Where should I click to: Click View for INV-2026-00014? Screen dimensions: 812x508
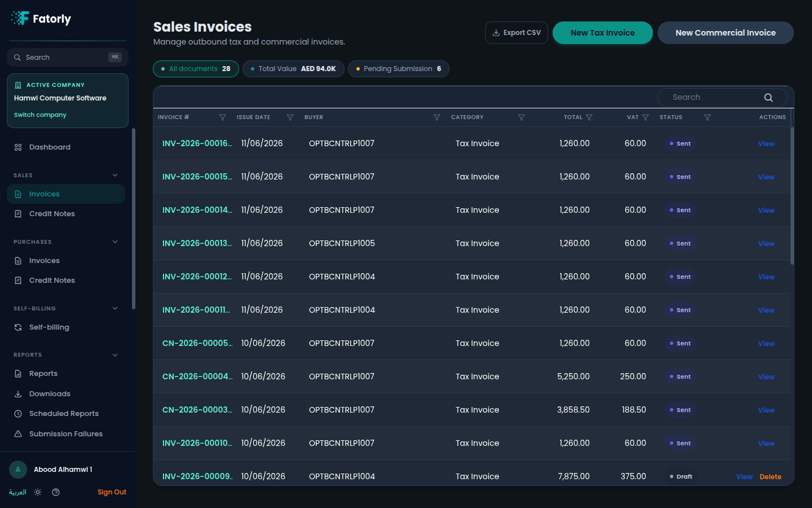766,210
